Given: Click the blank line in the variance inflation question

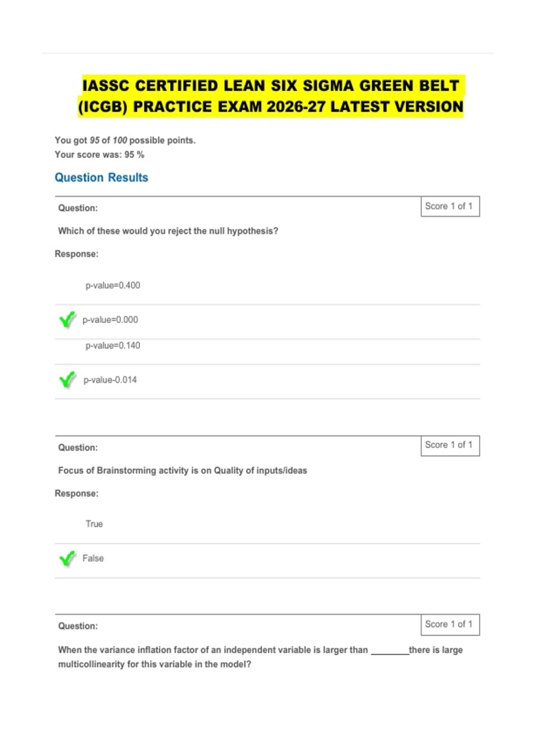Looking at the screenshot, I should click(390, 651).
